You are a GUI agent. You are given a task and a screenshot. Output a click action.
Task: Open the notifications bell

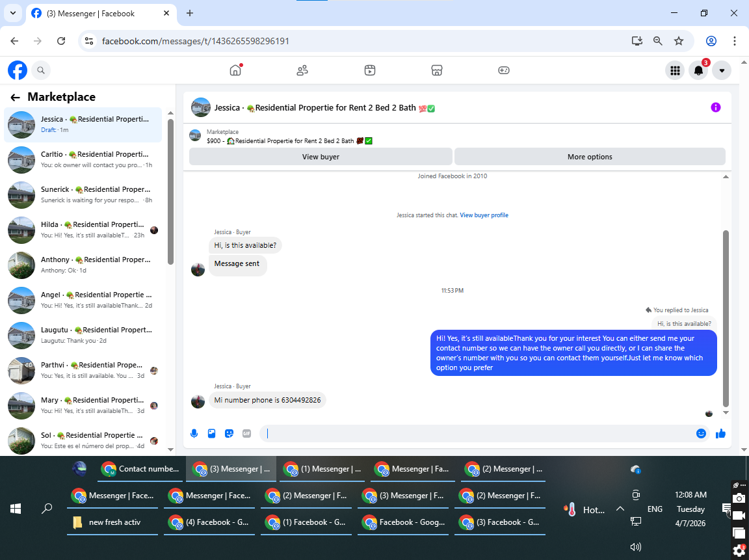698,71
